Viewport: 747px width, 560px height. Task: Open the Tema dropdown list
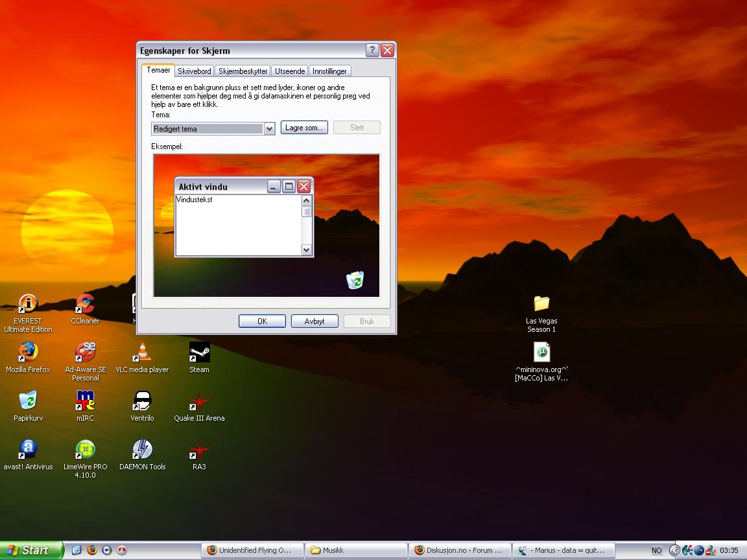[269, 128]
